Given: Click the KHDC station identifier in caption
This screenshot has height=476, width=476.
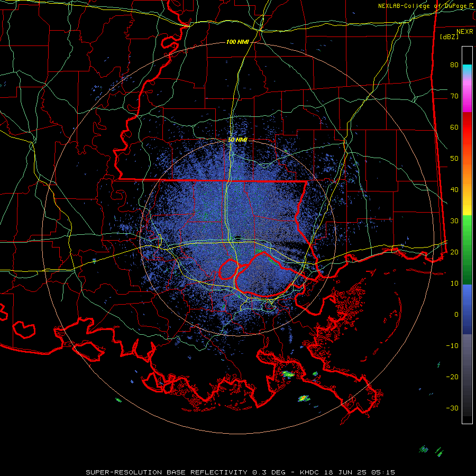Looking at the screenshot, I should (x=309, y=472).
